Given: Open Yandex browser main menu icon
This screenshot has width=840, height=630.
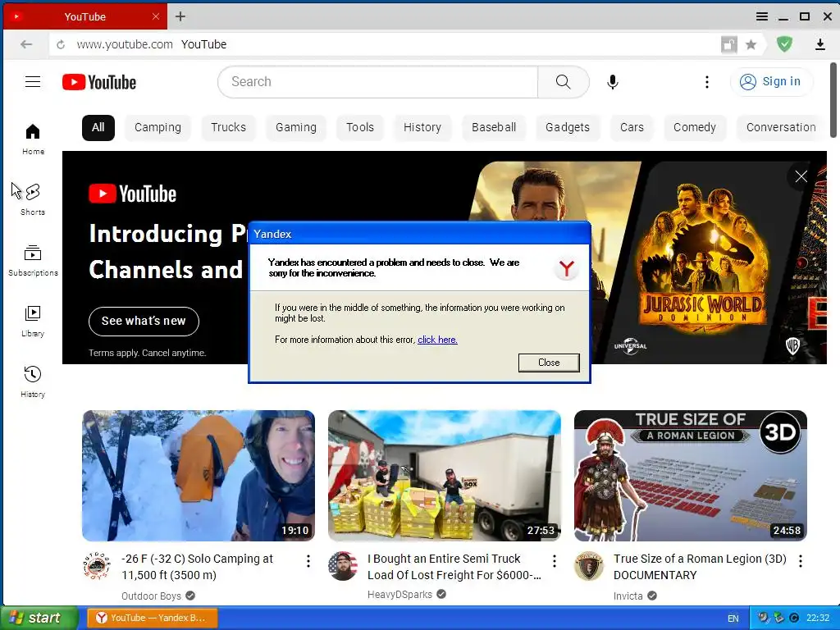Looking at the screenshot, I should coord(762,16).
